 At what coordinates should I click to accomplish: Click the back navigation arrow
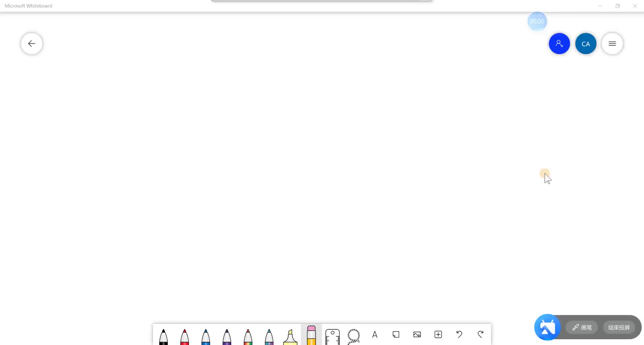coord(32,43)
